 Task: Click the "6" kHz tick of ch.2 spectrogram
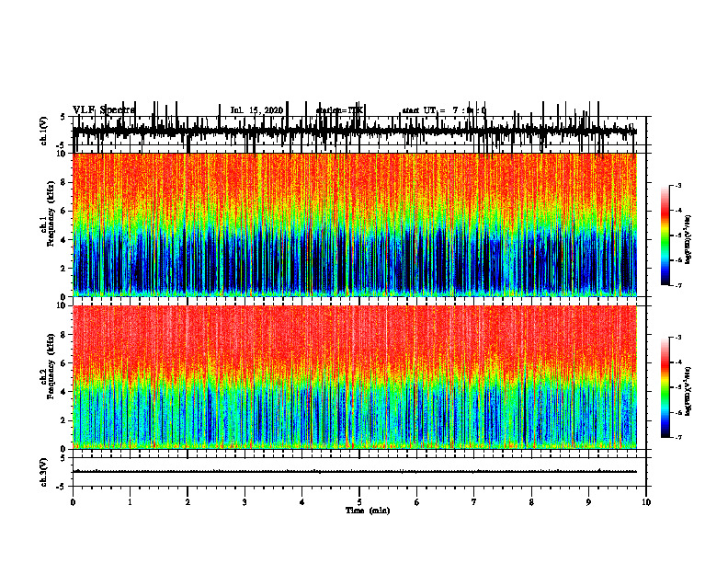[x=63, y=363]
